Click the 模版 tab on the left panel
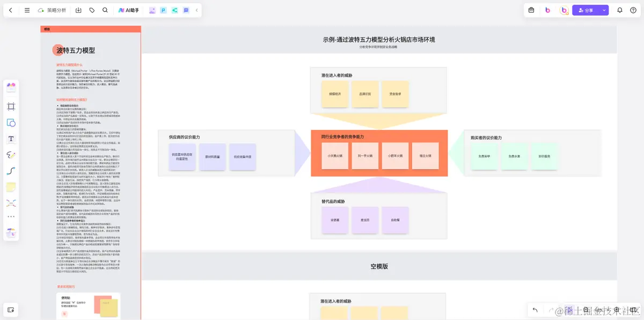 pyautogui.click(x=48, y=29)
